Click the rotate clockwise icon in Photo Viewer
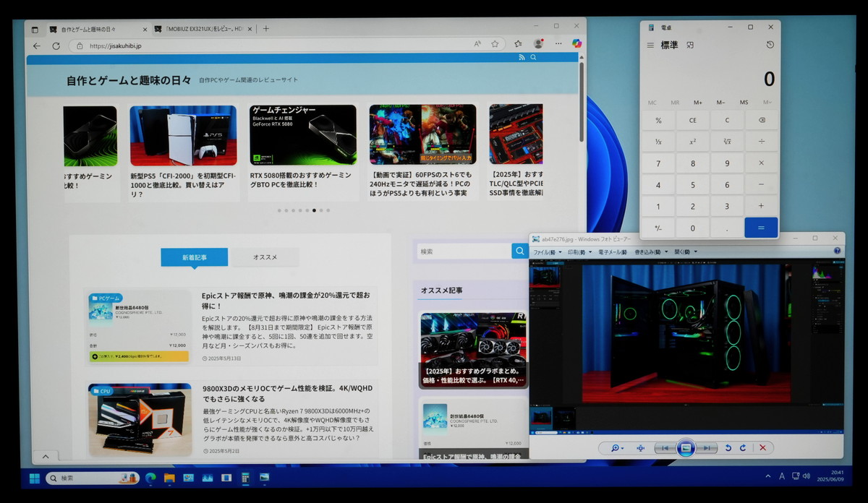The width and height of the screenshot is (868, 503). point(741,448)
